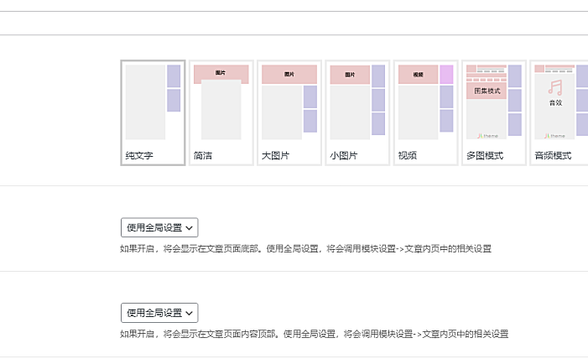
Task: Select the 多图模式 layout template
Action: [x=494, y=113]
